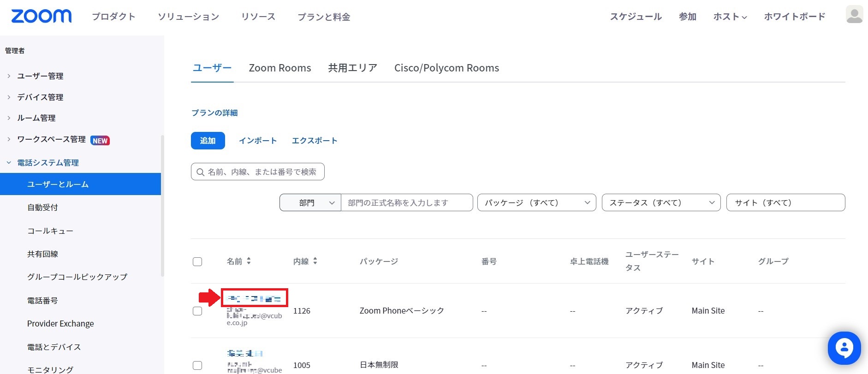Click the インポート link
This screenshot has height=374, width=868.
tap(258, 141)
